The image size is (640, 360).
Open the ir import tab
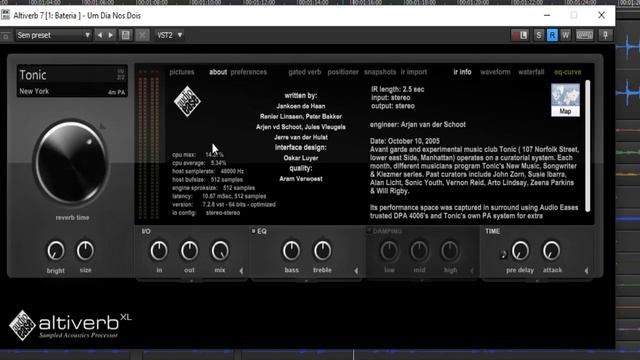(413, 72)
